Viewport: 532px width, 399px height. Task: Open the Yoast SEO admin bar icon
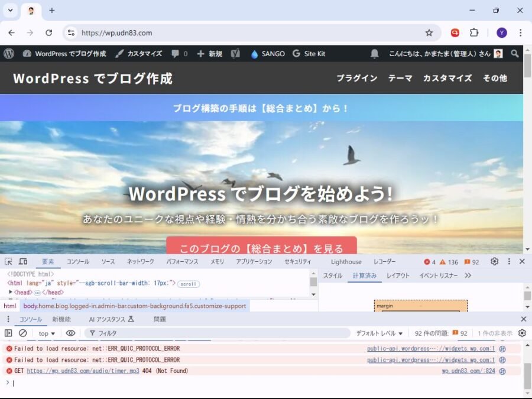coord(235,54)
